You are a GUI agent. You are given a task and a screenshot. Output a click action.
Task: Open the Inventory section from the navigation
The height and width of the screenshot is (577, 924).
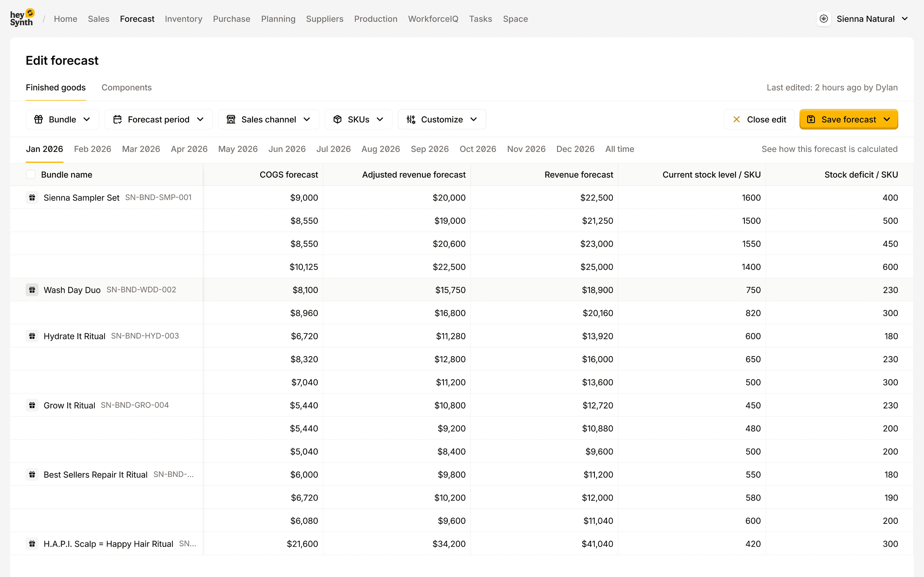pos(184,19)
